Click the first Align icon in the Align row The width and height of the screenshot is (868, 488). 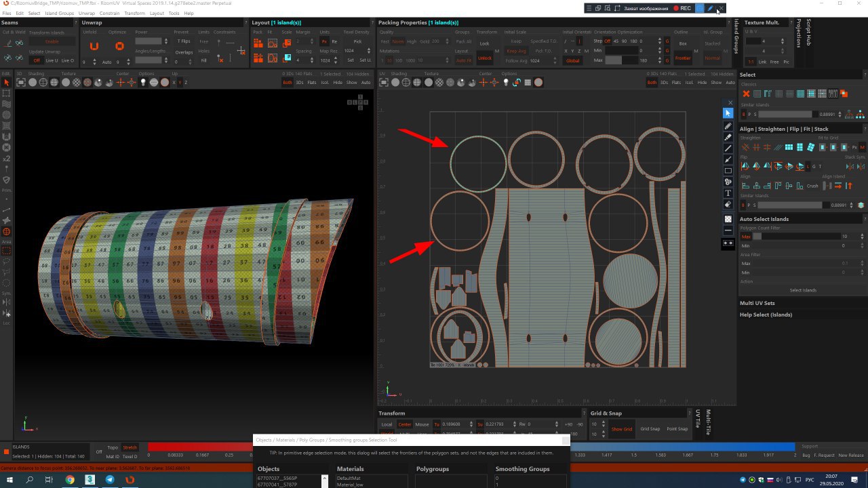pos(745,186)
